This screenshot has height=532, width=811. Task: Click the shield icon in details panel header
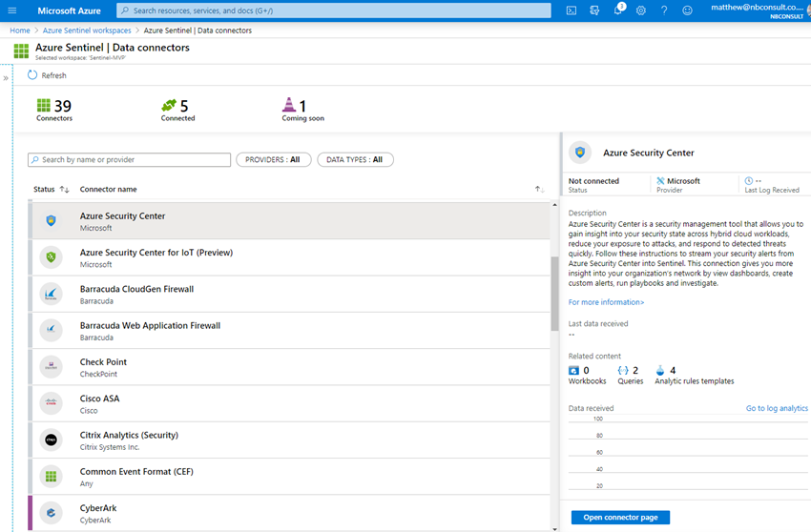[580, 153]
